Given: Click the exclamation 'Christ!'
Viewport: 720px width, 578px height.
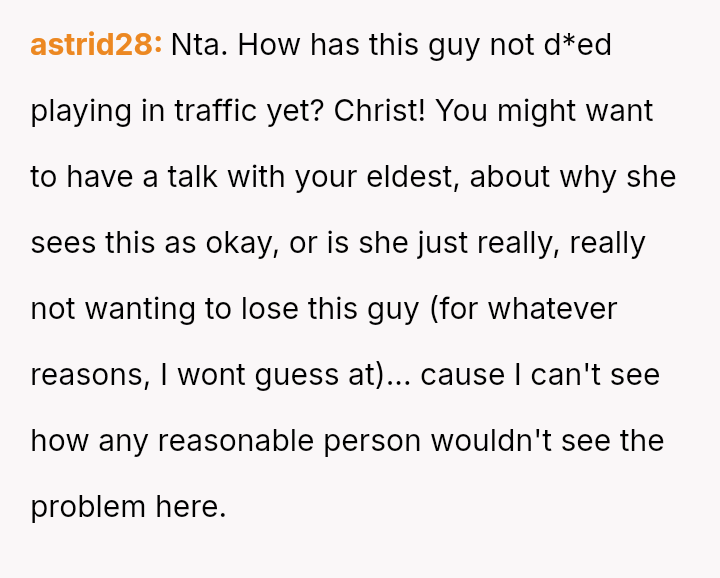Looking at the screenshot, I should [380, 111].
